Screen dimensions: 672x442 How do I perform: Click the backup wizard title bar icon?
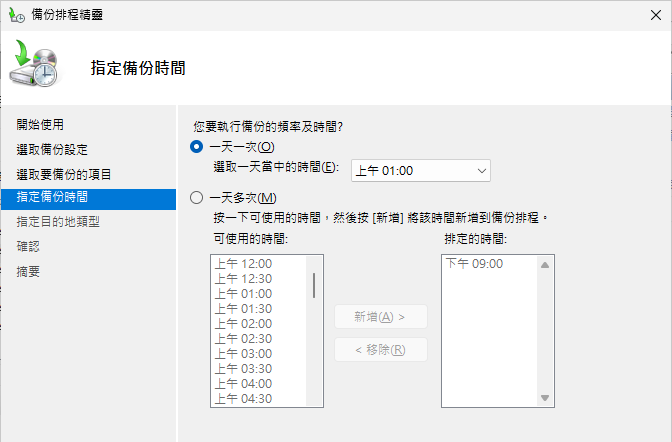[x=17, y=15]
